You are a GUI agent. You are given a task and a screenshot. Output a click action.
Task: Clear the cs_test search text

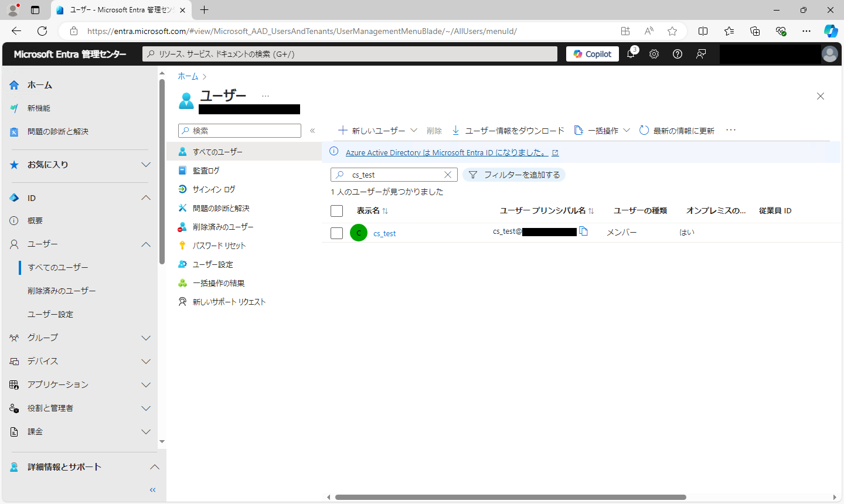[448, 175]
